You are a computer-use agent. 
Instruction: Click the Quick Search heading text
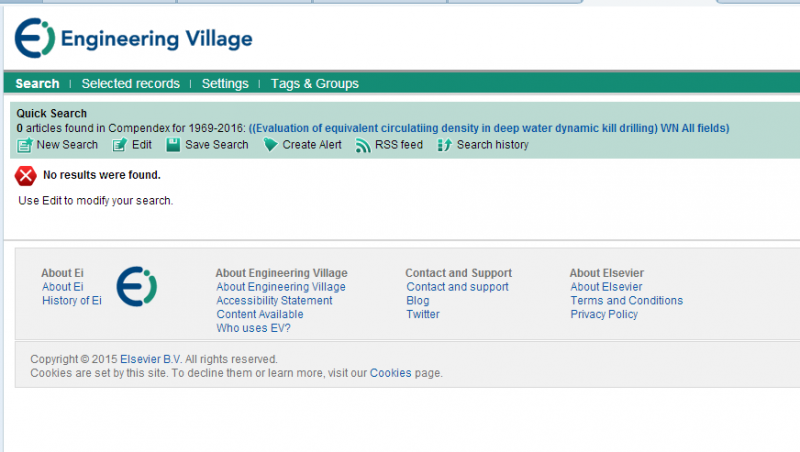pyautogui.click(x=52, y=113)
